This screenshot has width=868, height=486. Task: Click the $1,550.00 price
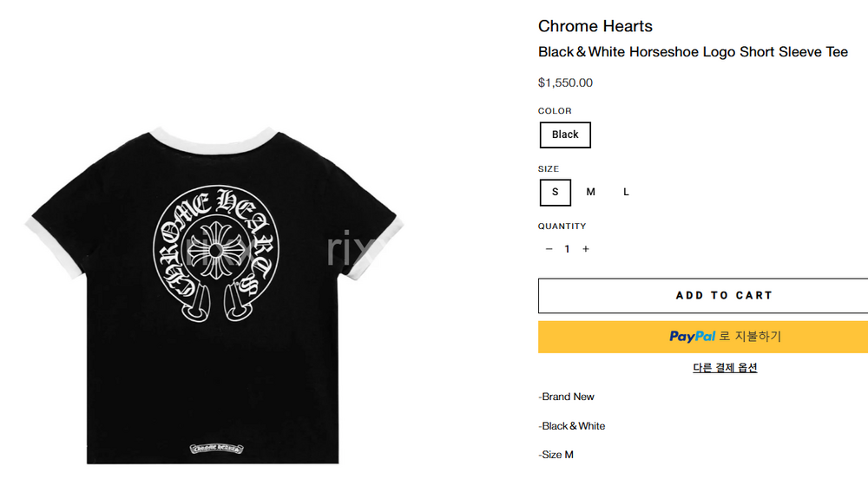[565, 83]
